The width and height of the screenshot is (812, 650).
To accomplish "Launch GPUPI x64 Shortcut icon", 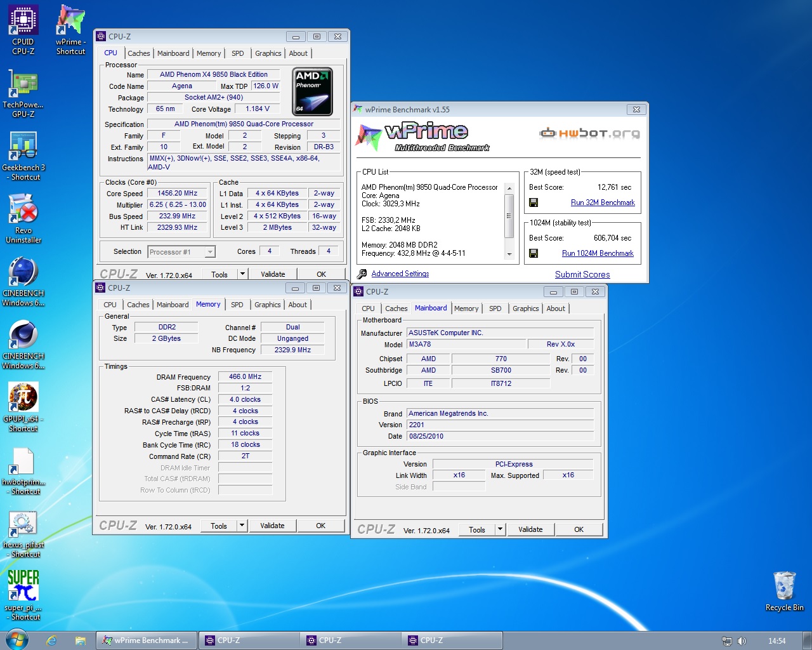I will pyautogui.click(x=23, y=407).
